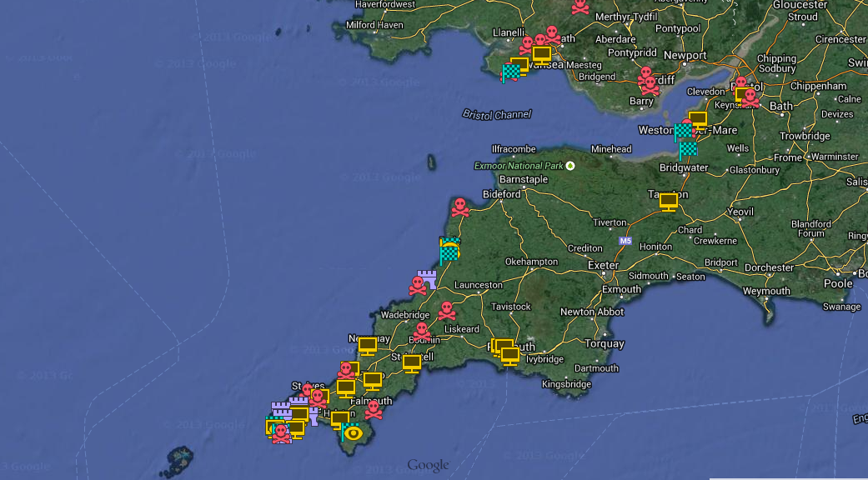
Task: Click the checkered flag marker near Bridgwater
Action: pos(688,150)
